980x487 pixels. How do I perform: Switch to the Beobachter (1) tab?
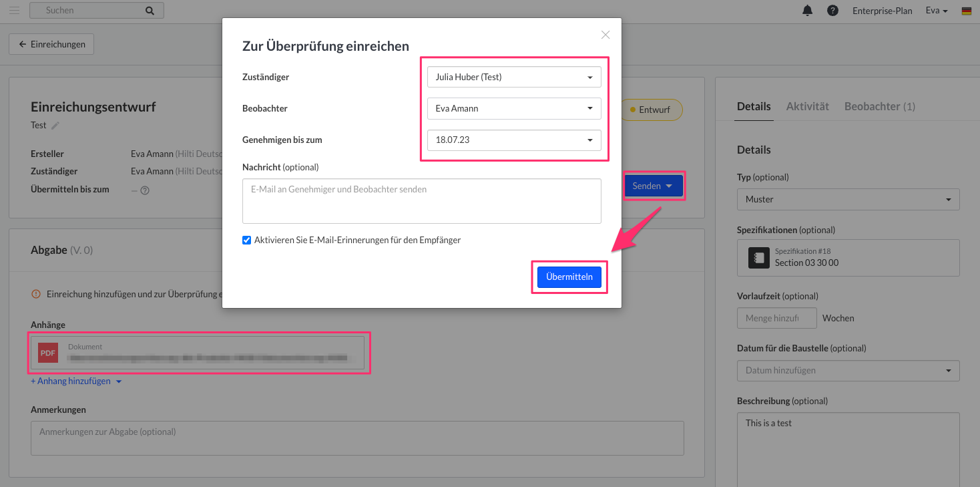point(879,106)
